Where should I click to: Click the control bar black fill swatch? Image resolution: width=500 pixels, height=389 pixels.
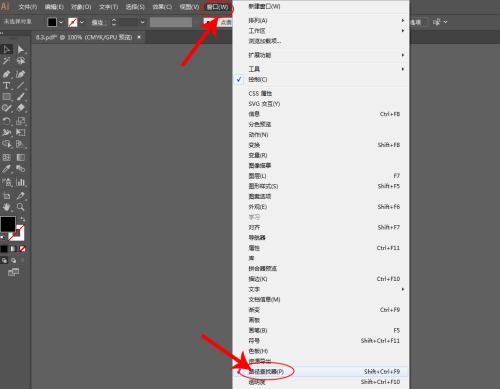(x=52, y=22)
